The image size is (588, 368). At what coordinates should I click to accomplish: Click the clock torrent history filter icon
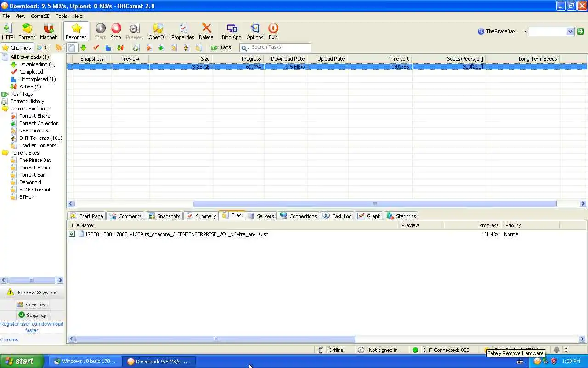click(136, 47)
